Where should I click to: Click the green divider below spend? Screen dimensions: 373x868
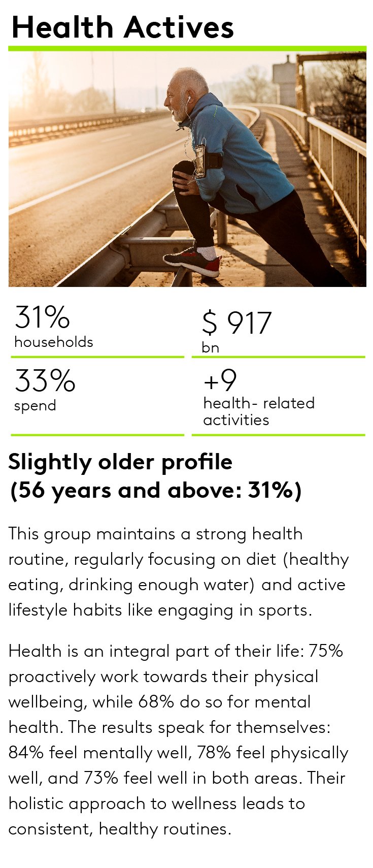(x=97, y=435)
